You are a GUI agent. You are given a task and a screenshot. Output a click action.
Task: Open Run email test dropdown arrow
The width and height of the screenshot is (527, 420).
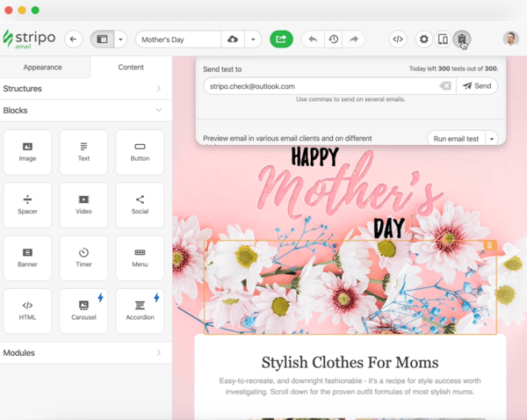point(492,139)
